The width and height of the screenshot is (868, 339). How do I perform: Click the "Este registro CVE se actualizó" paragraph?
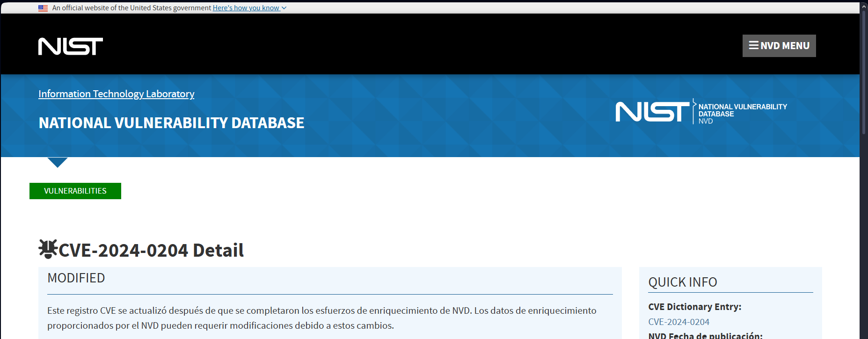(x=322, y=318)
